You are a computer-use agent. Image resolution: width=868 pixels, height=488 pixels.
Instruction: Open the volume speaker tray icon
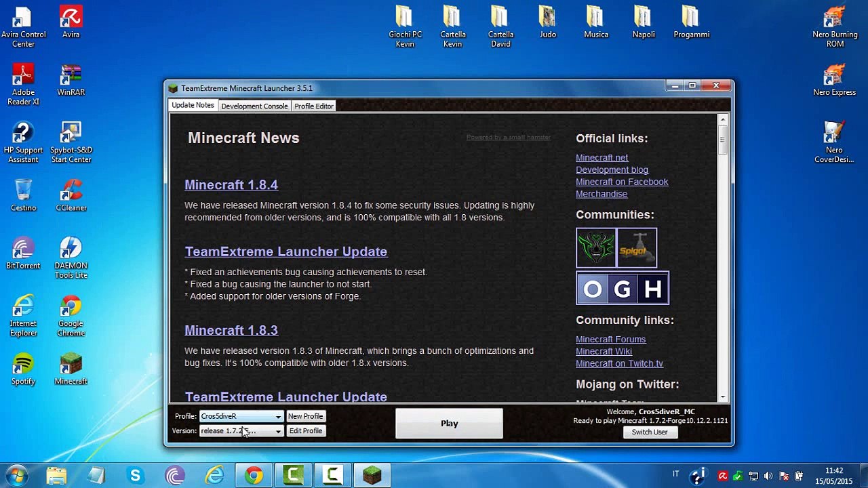(768, 476)
